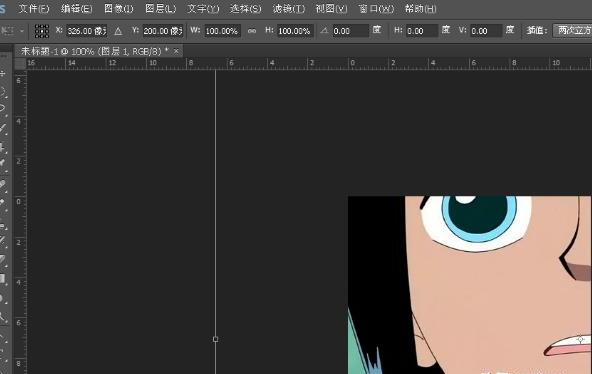592x374 pixels.
Task: Open the 图像(I) menu
Action: [119, 8]
